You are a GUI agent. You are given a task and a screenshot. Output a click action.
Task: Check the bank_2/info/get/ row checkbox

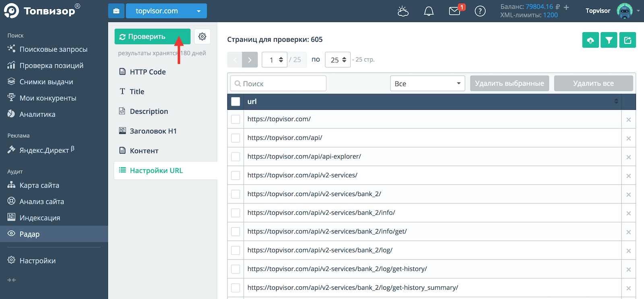click(x=236, y=232)
